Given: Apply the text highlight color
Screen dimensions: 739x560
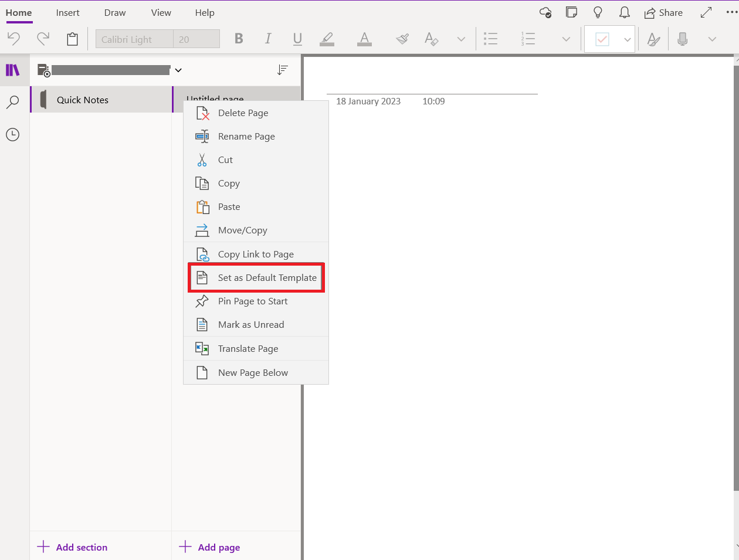Looking at the screenshot, I should coord(327,39).
